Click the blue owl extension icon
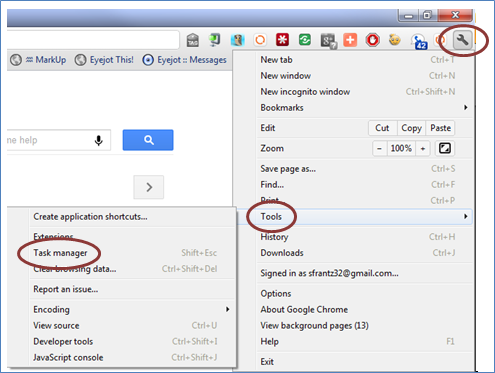This screenshot has width=495, height=373. (x=237, y=40)
